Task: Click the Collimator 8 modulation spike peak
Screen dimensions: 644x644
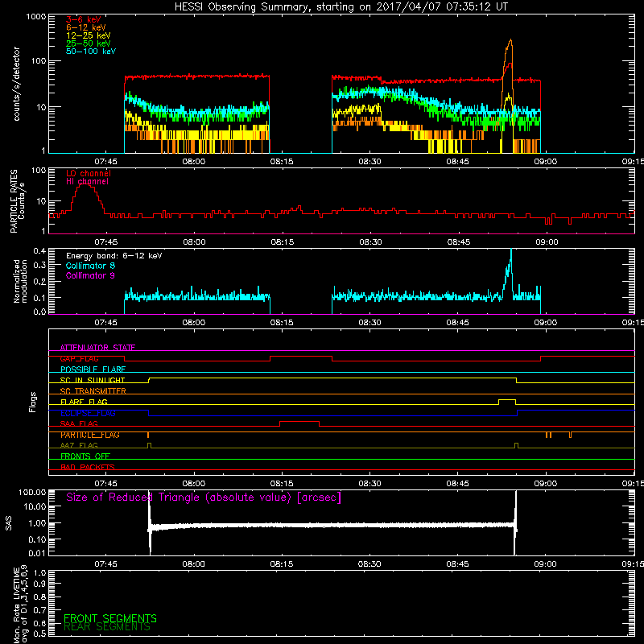Action: click(x=510, y=251)
